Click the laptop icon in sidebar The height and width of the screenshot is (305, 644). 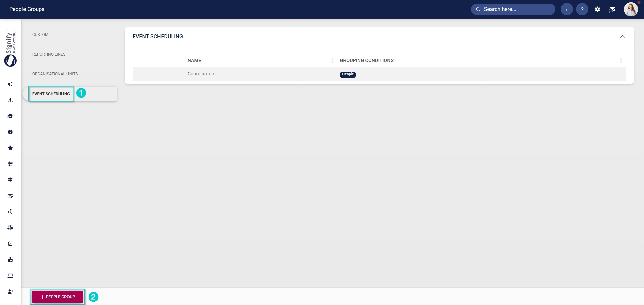[x=10, y=276]
